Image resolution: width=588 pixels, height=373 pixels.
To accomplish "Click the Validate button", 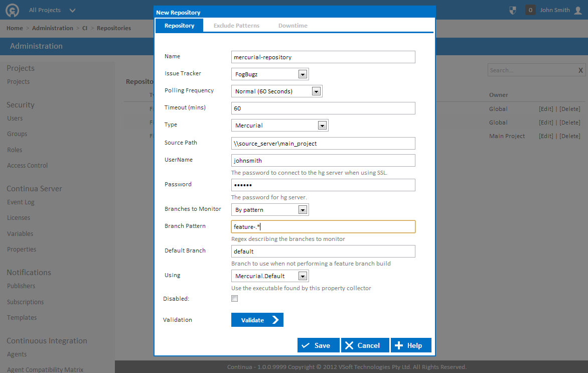I will [257, 320].
